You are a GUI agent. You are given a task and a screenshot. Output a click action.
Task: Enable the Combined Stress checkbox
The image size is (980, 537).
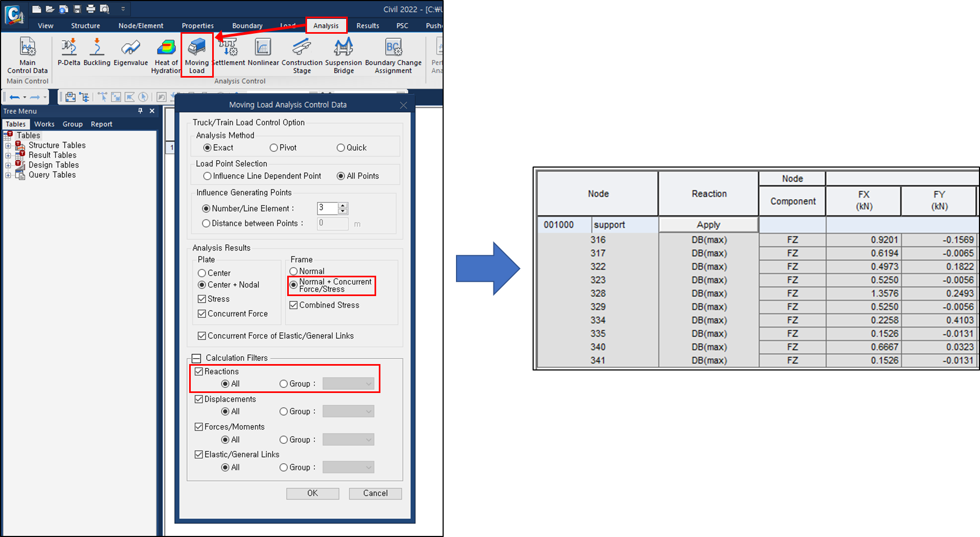(x=294, y=305)
